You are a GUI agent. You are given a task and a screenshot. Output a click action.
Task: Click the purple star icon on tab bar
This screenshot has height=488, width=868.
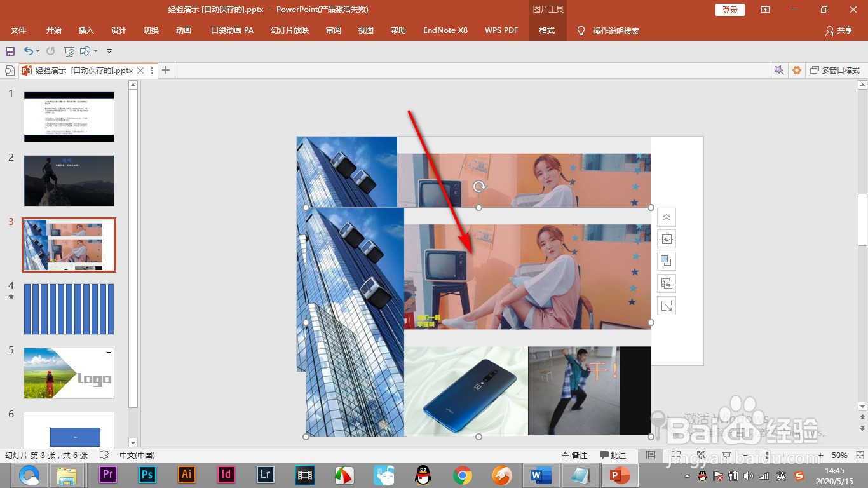(778, 71)
